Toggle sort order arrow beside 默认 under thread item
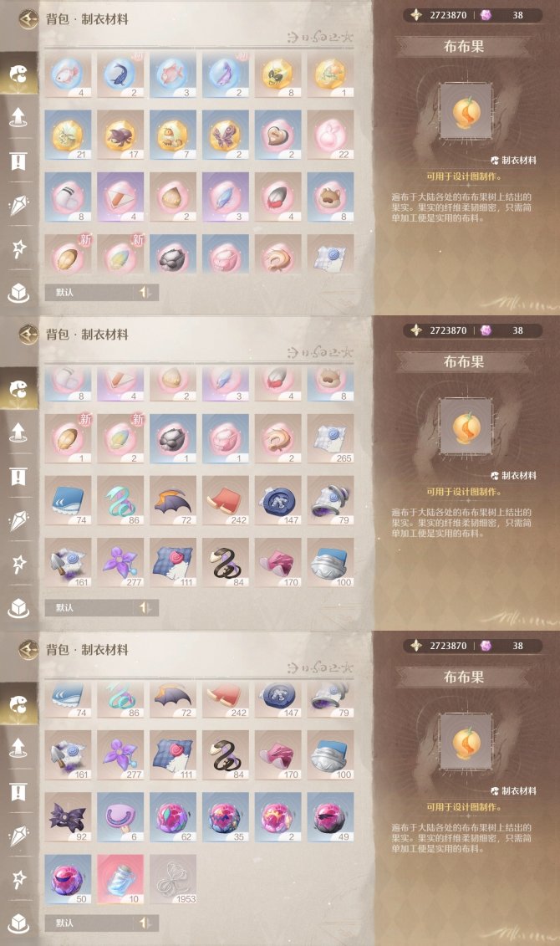560x946 pixels. 145,923
